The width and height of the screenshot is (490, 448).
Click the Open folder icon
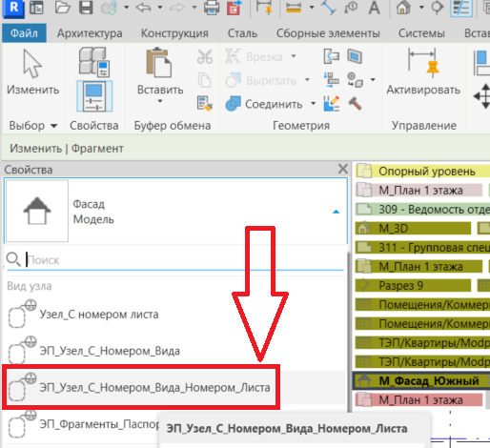click(62, 8)
